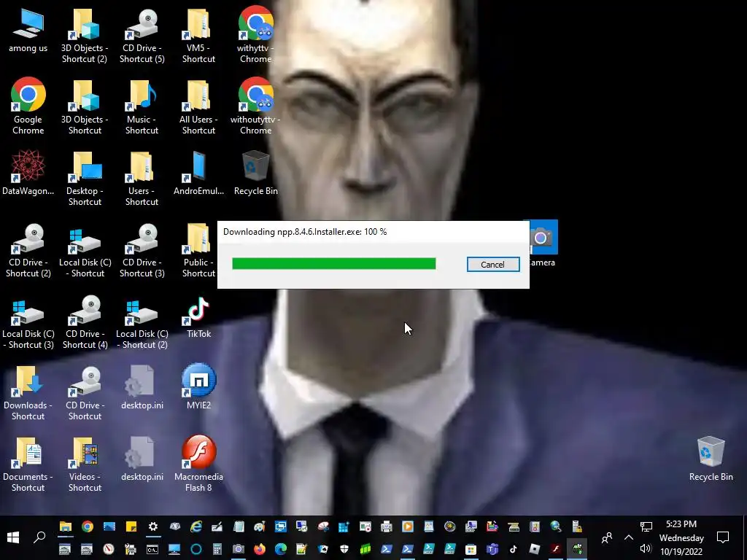The image size is (747, 560).
Task: Launch Internet Explorer from the taskbar
Action: (196, 526)
